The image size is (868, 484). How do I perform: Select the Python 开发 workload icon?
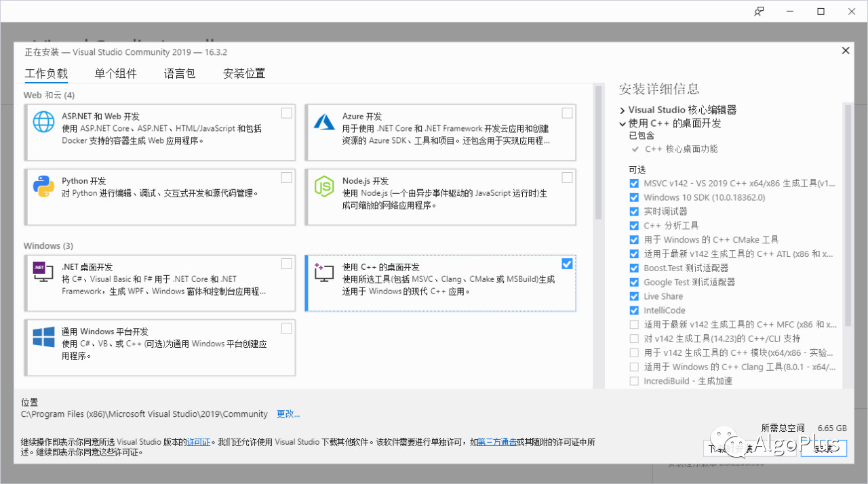click(43, 187)
